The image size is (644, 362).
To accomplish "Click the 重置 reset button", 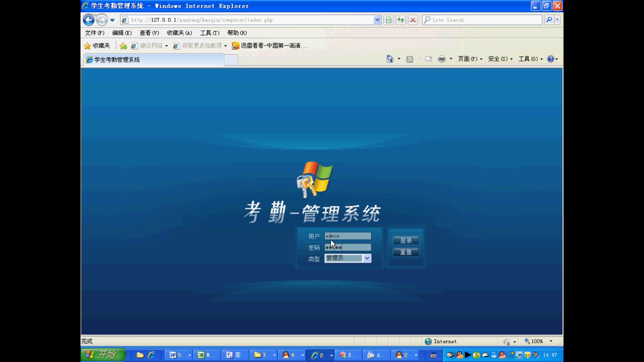I will click(x=406, y=252).
